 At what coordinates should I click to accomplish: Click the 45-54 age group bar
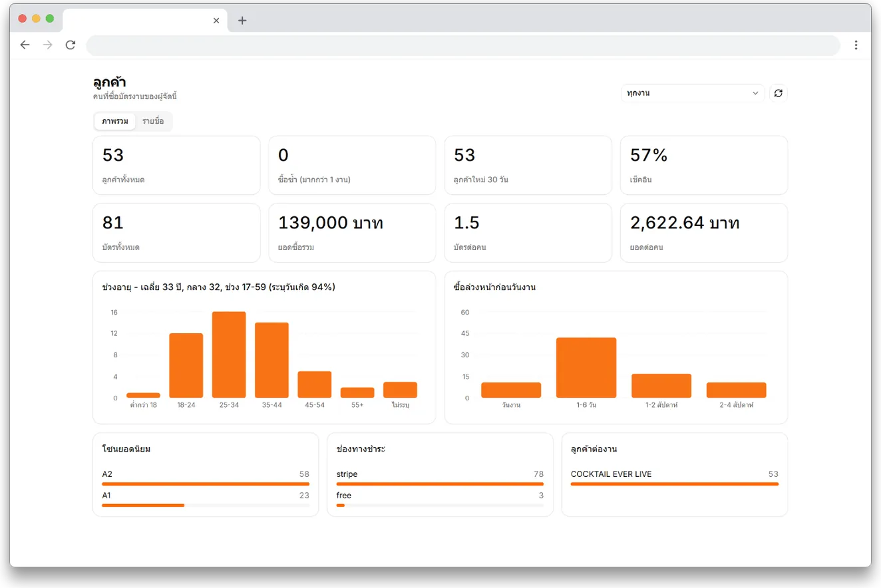pos(315,384)
